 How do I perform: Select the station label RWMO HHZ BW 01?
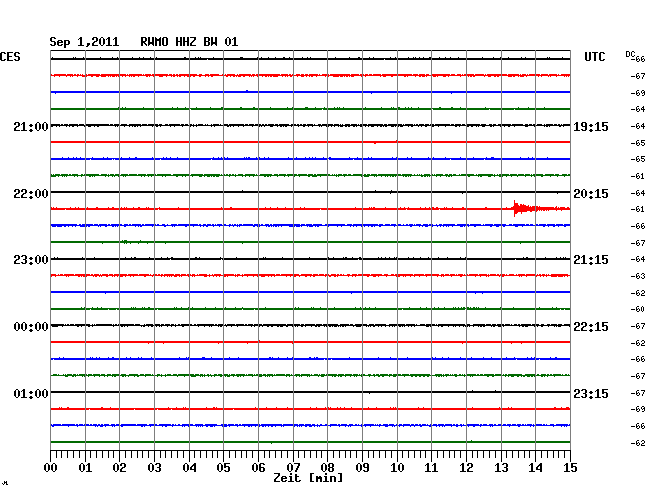tap(189, 42)
